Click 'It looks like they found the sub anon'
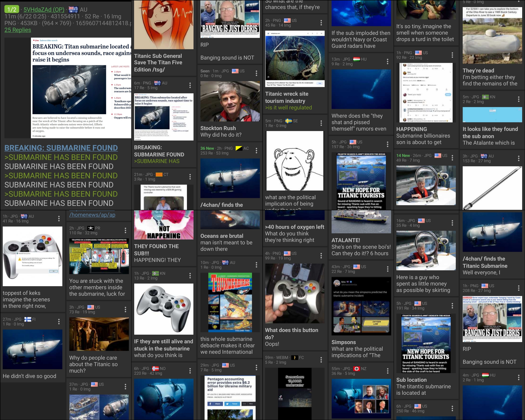This screenshot has width=525, height=420. coord(490,133)
